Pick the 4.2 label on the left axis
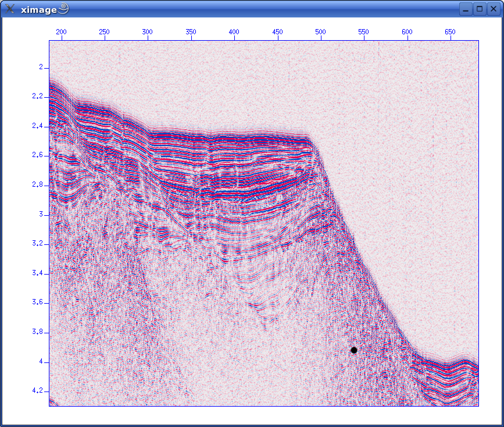This screenshot has height=427, width=504. (38, 391)
